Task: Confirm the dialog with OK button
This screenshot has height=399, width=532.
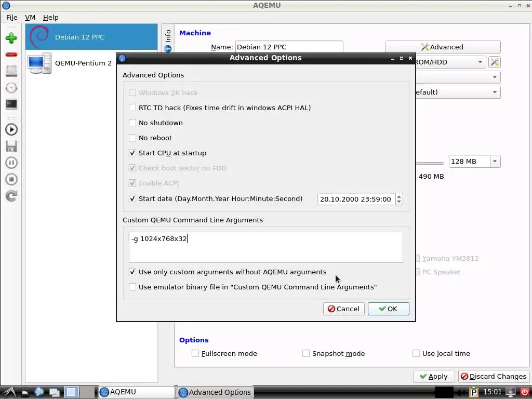Action: coord(389,309)
